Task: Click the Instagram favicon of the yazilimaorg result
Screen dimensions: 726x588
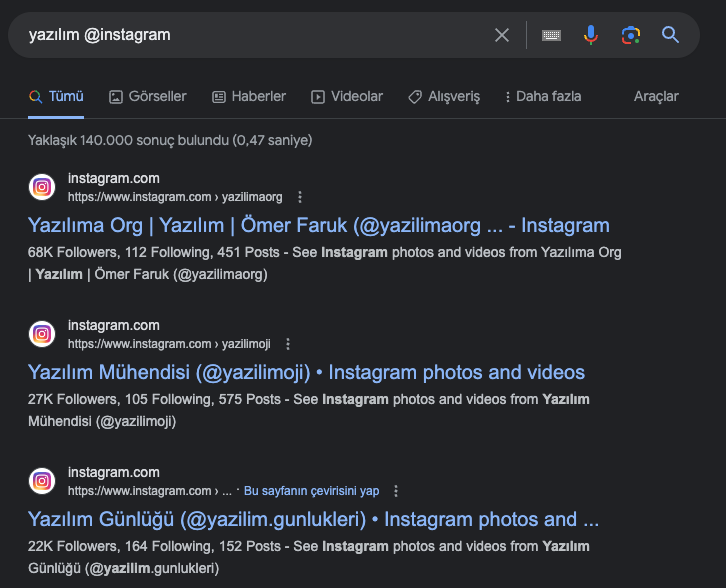Action: coord(42,187)
